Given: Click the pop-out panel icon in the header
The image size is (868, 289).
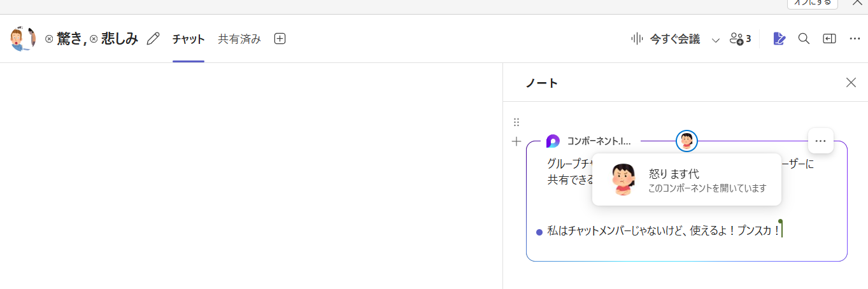Looking at the screenshot, I should click(x=829, y=39).
